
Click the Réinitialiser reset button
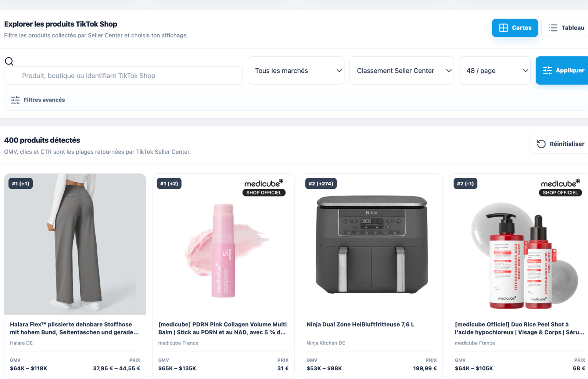[x=560, y=144]
